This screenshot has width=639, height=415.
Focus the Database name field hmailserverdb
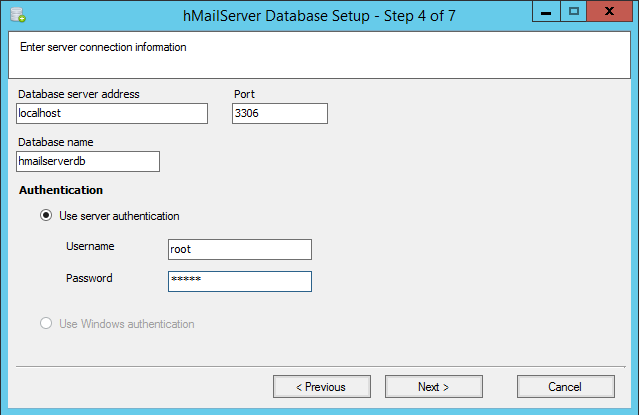(88, 161)
